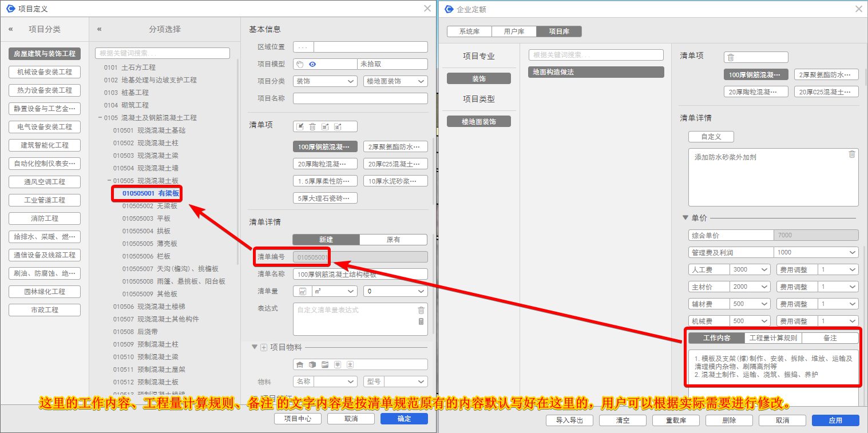Select 房屋建筑与装饰工程 category

[45, 54]
